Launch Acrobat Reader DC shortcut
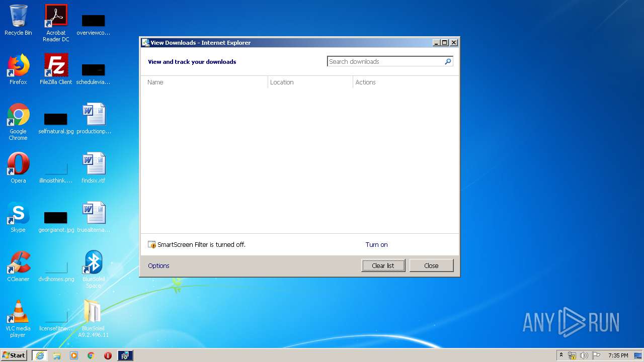The width and height of the screenshot is (644, 362). coord(56,23)
